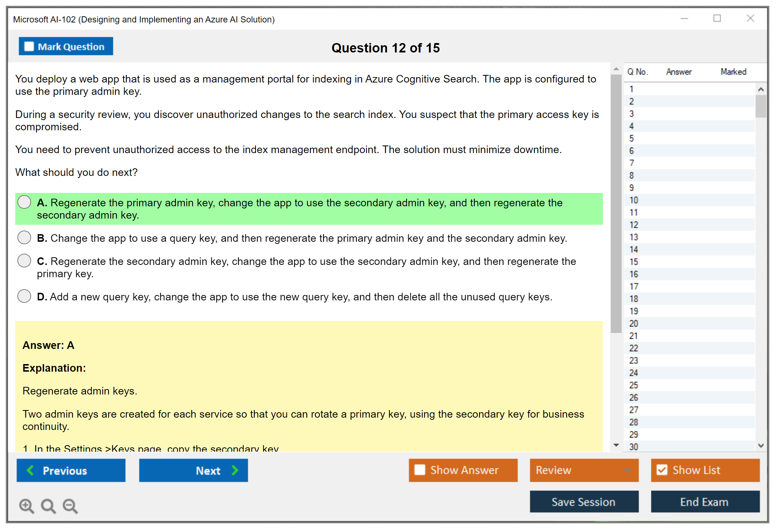Click the reset zoom magnifier icon
Image resolution: width=778 pixels, height=532 pixels.
tap(48, 506)
